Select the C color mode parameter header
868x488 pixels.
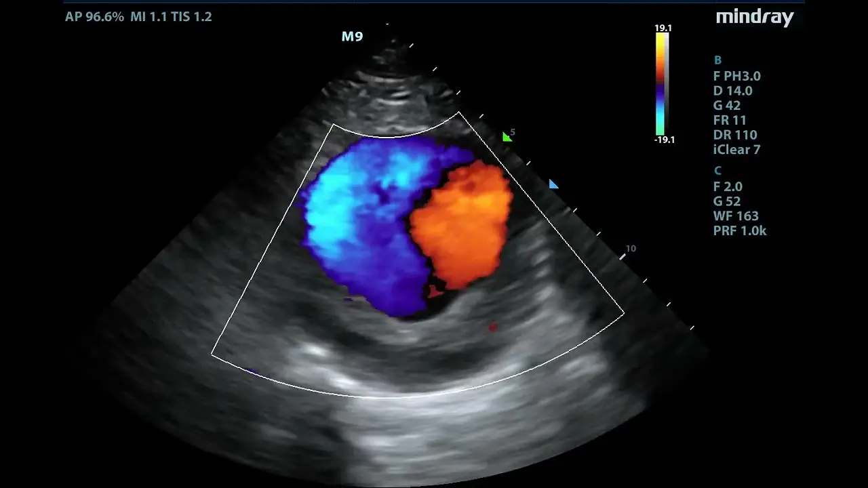[717, 171]
